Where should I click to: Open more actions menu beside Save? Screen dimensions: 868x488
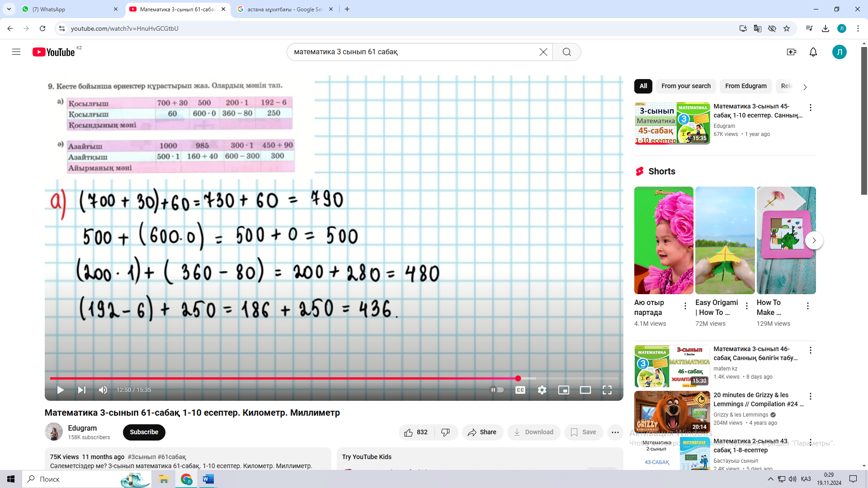615,432
